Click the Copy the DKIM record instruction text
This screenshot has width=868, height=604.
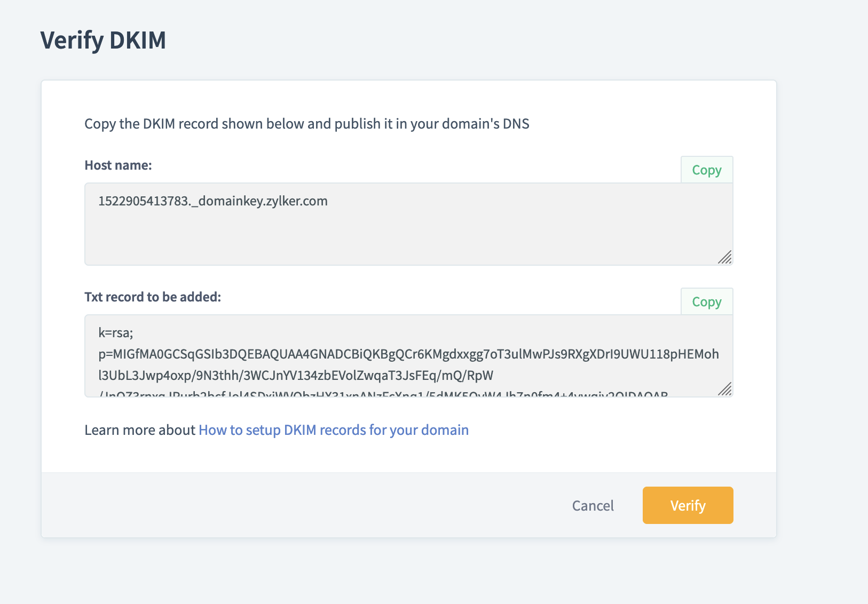(x=306, y=124)
